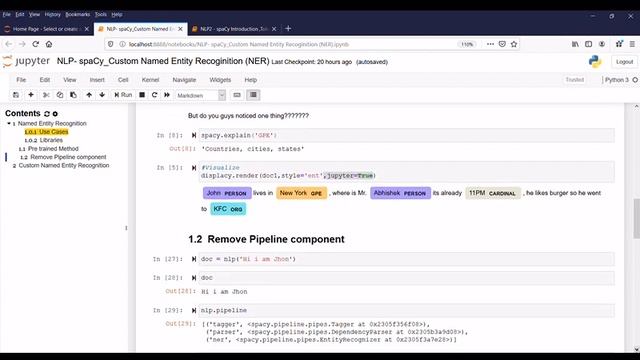This screenshot has width=640, height=360.
Task: Jump to Remove Pipeline component in Contents
Action: tap(63, 157)
